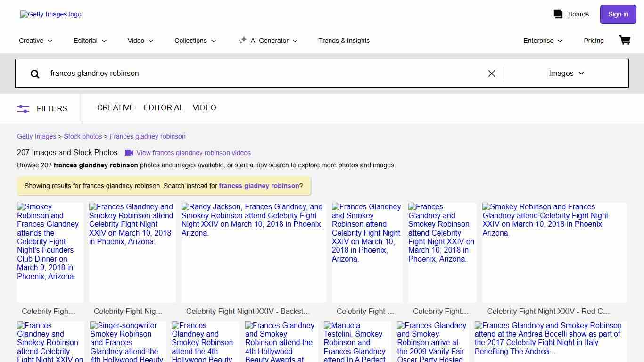Click the video camera icon for videos
This screenshot has width=644, height=362.
pos(129,153)
